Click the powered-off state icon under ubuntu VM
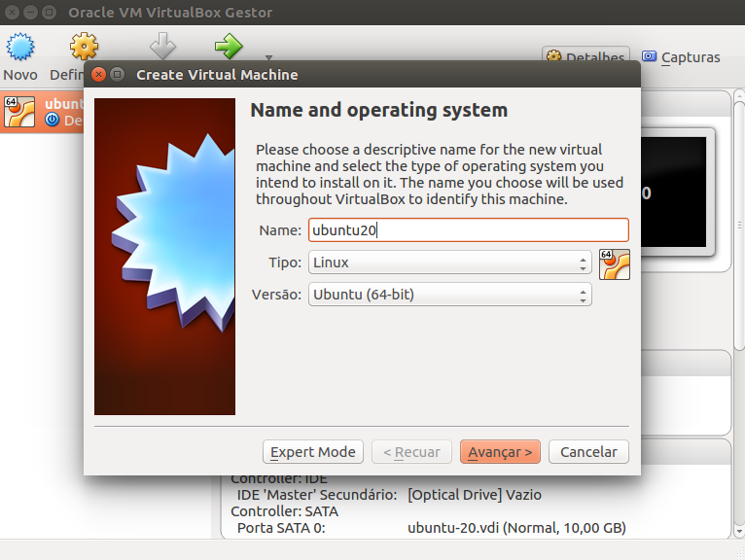Image resolution: width=745 pixels, height=560 pixels. (x=53, y=120)
